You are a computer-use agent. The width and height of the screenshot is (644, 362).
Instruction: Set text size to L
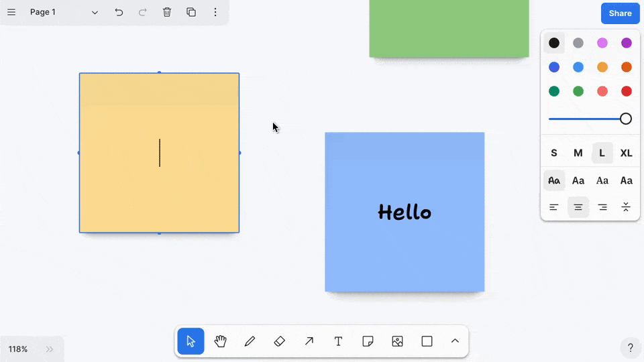[602, 153]
